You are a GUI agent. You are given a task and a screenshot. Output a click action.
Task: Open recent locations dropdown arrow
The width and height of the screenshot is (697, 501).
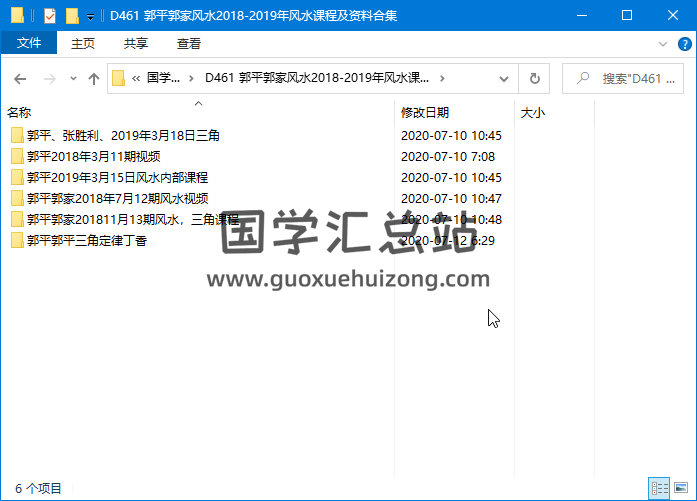73,79
